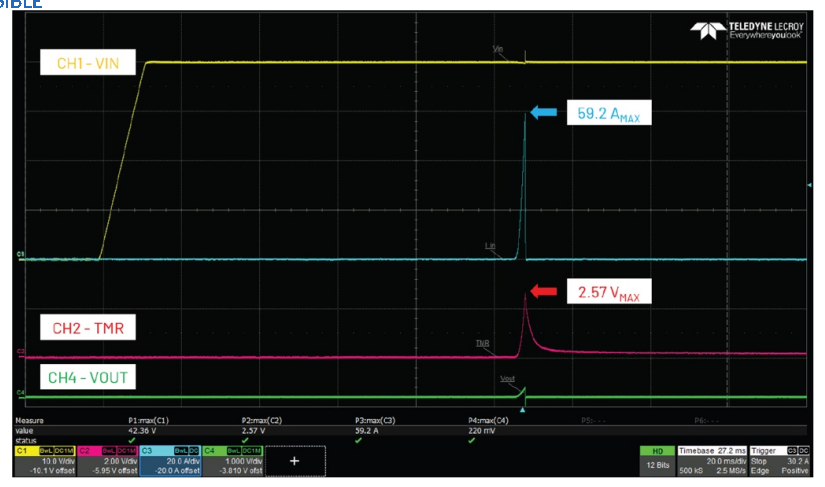
Task: Click the DC1M coupling badge on C4
Action: coord(252,451)
